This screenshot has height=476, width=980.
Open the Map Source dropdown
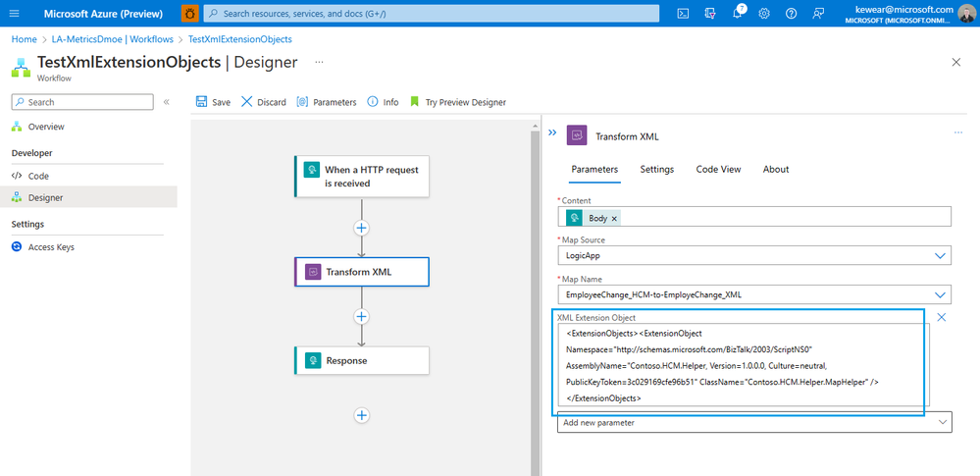754,256
